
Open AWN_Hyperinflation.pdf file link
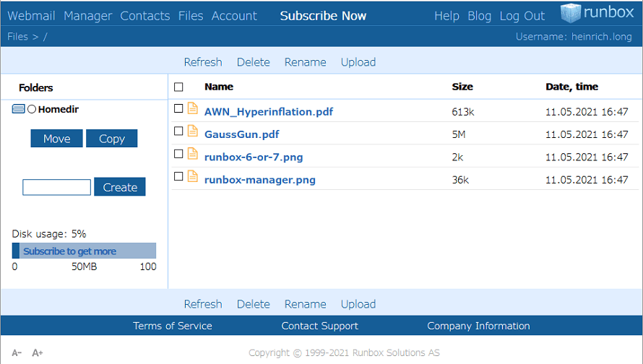(x=269, y=112)
